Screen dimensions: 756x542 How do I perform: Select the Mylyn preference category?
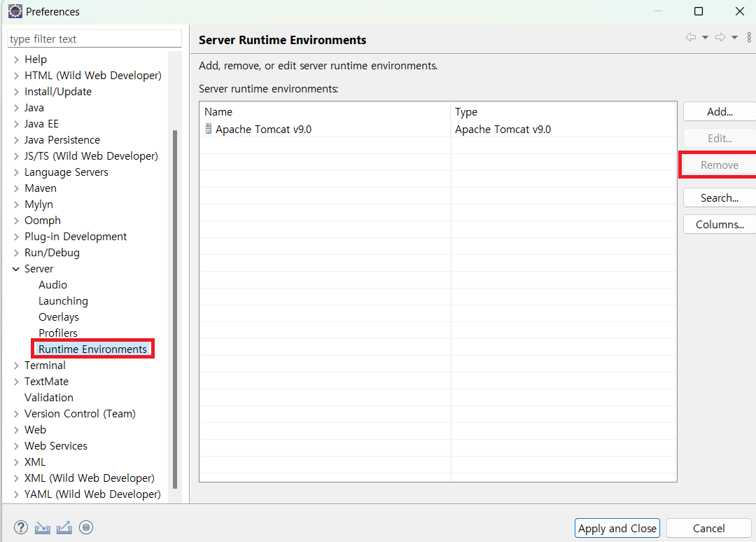(x=38, y=204)
